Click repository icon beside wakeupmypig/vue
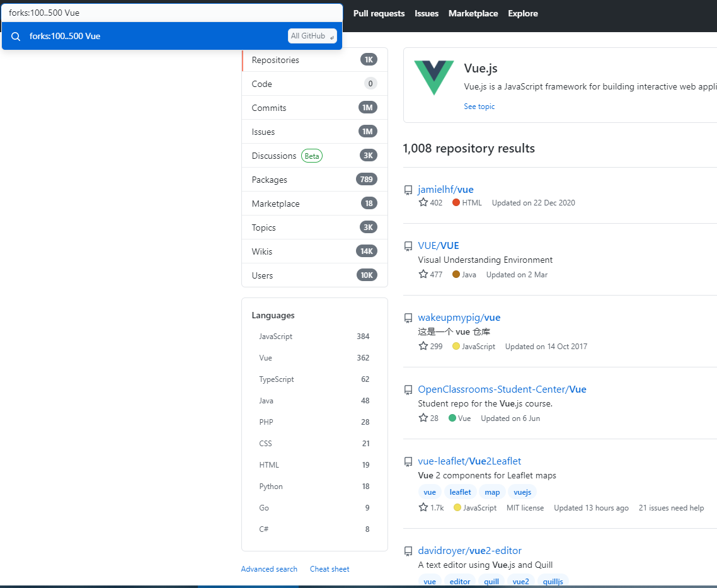The width and height of the screenshot is (717, 588). pos(408,318)
